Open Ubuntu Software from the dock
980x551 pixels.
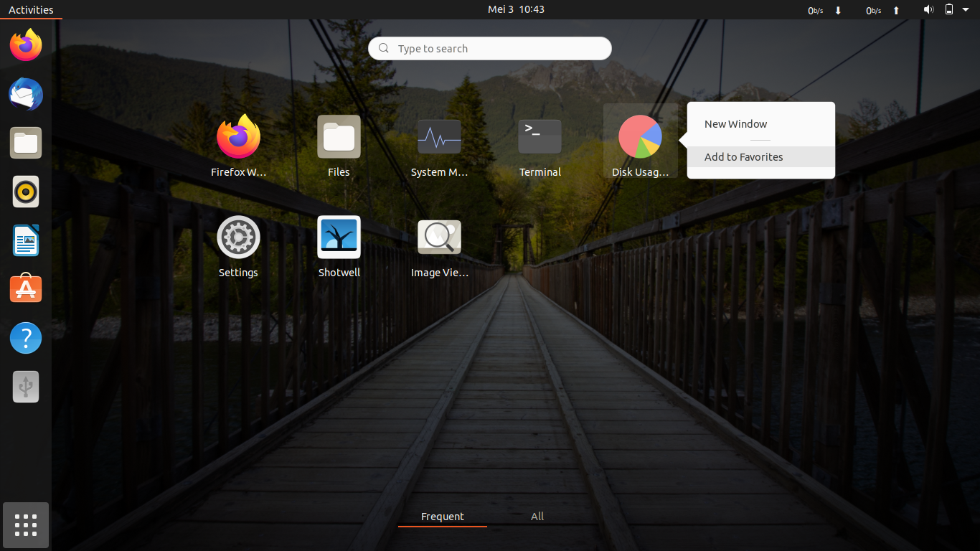25,288
